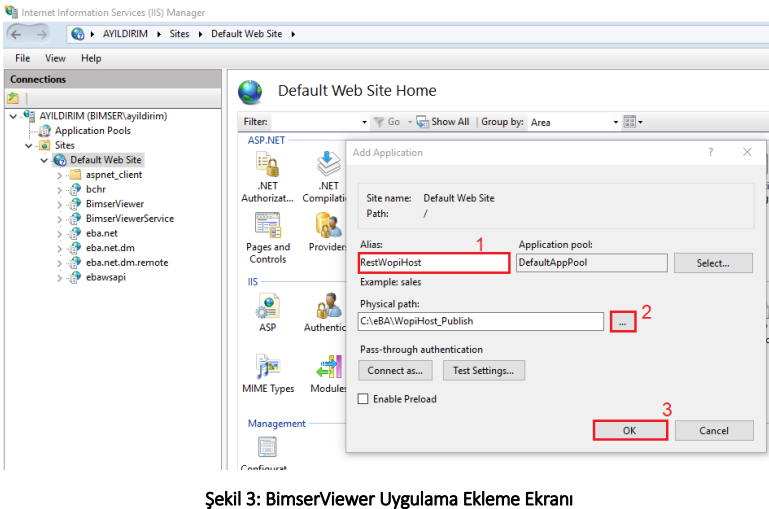Viewport: 769px width, 509px height.
Task: Open the ASP feature icon
Action: coord(268,306)
